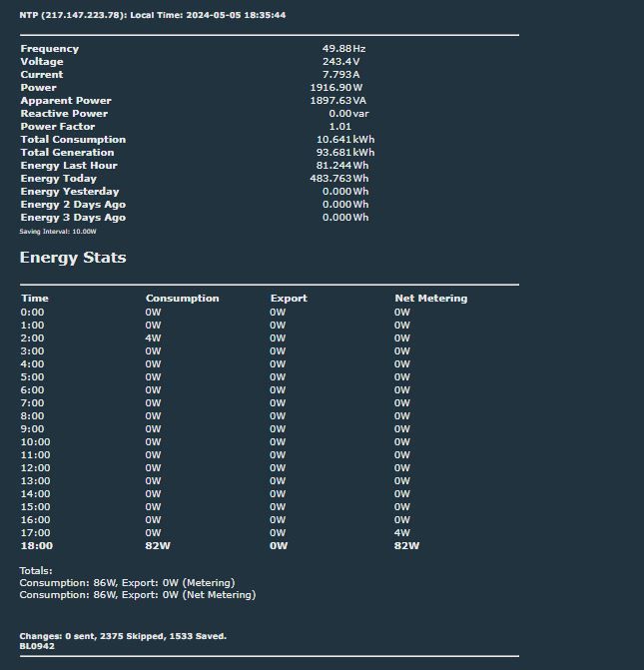Select the Voltage value 243.4
The image size is (644, 670).
337,62
